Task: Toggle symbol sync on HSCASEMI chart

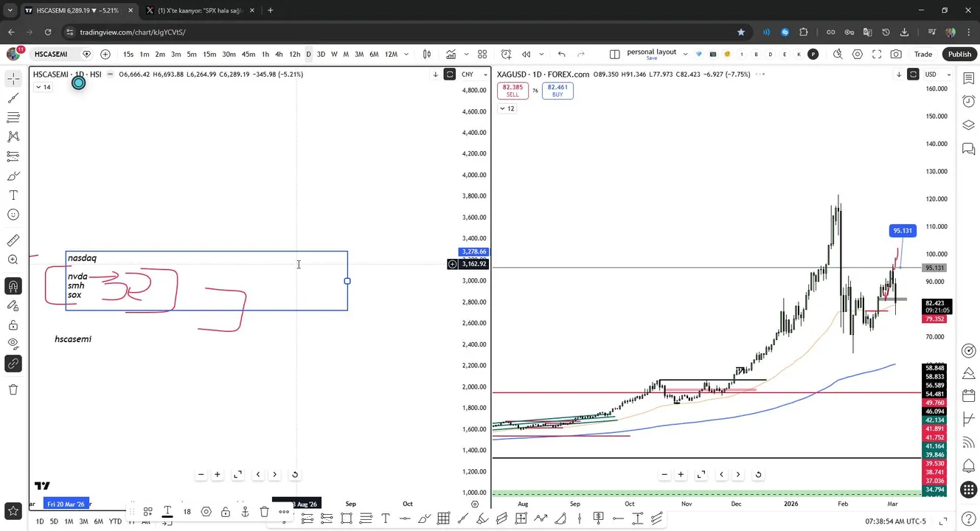Action: (449, 74)
